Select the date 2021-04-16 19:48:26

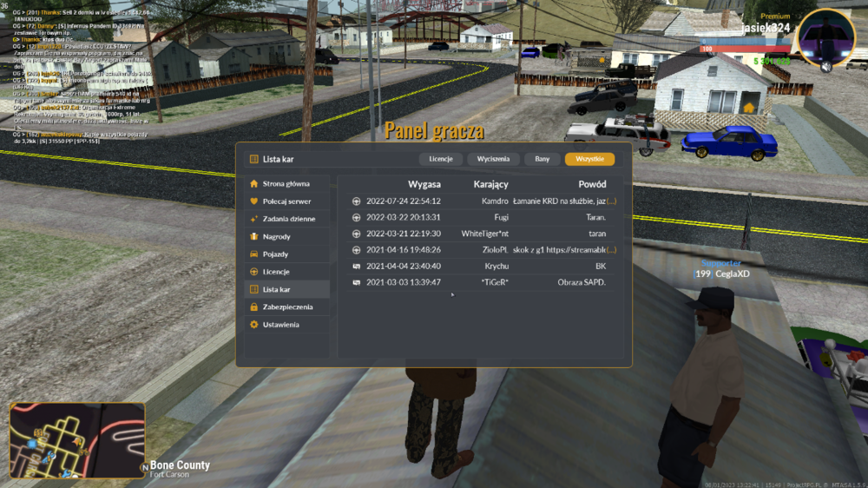tap(404, 250)
